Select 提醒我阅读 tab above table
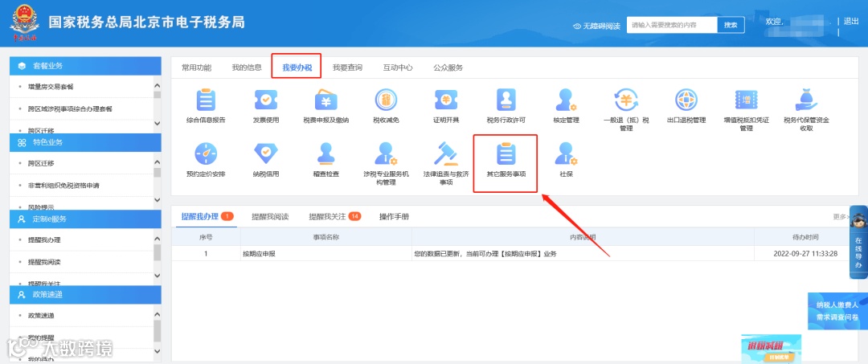 point(270,216)
